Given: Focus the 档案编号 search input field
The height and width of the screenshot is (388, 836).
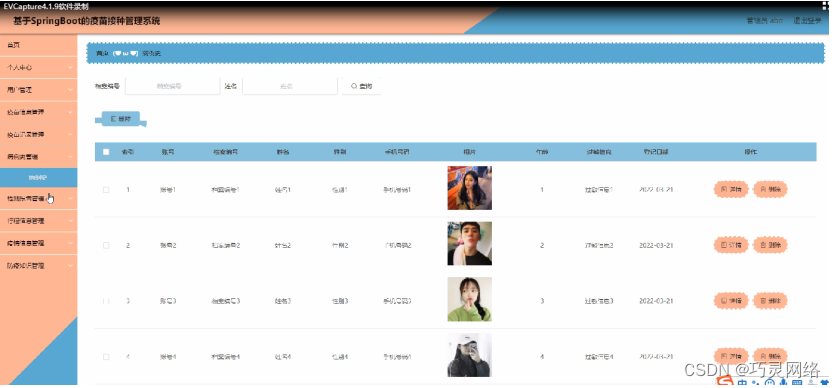Looking at the screenshot, I should pos(172,86).
